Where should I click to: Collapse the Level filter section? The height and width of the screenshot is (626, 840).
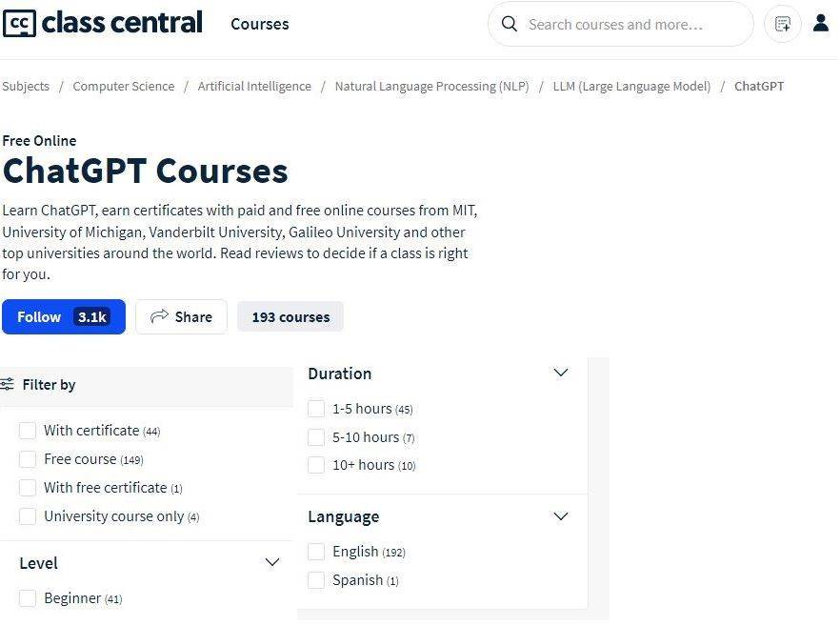pos(272,563)
